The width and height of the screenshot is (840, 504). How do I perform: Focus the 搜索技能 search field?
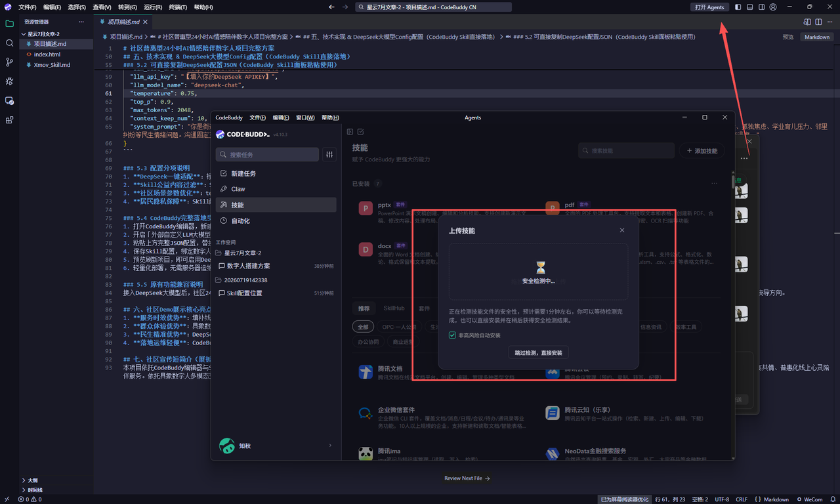click(627, 151)
